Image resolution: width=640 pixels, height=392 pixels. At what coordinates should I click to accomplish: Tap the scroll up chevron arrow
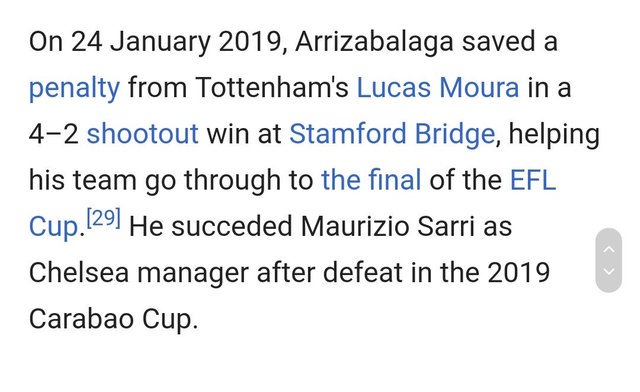609,249
